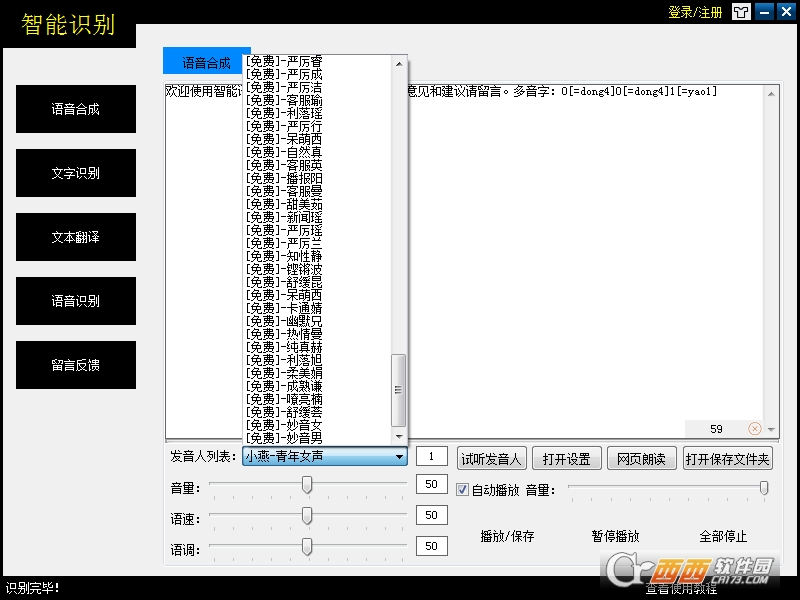Minimize the 智能识别 window
This screenshot has height=600, width=800.
coord(765,12)
